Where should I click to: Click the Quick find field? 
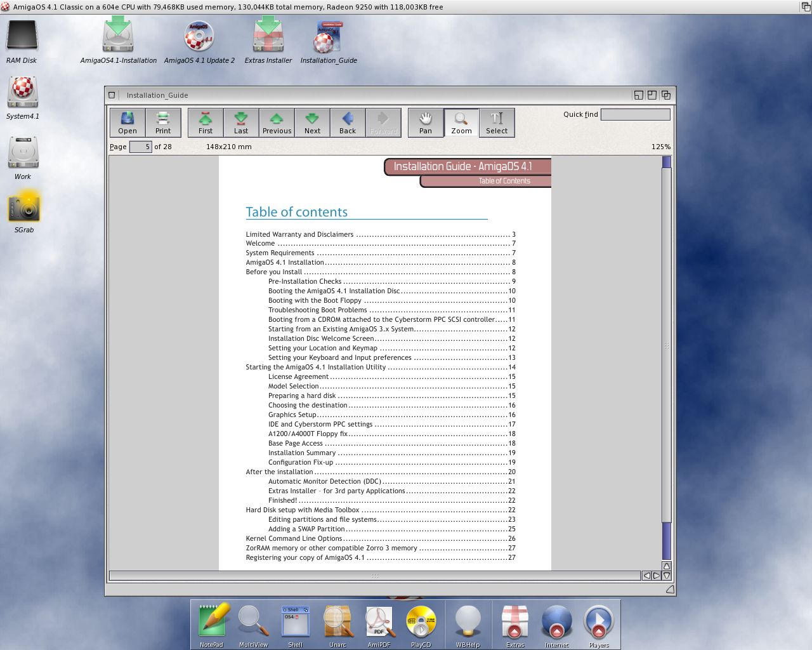635,114
